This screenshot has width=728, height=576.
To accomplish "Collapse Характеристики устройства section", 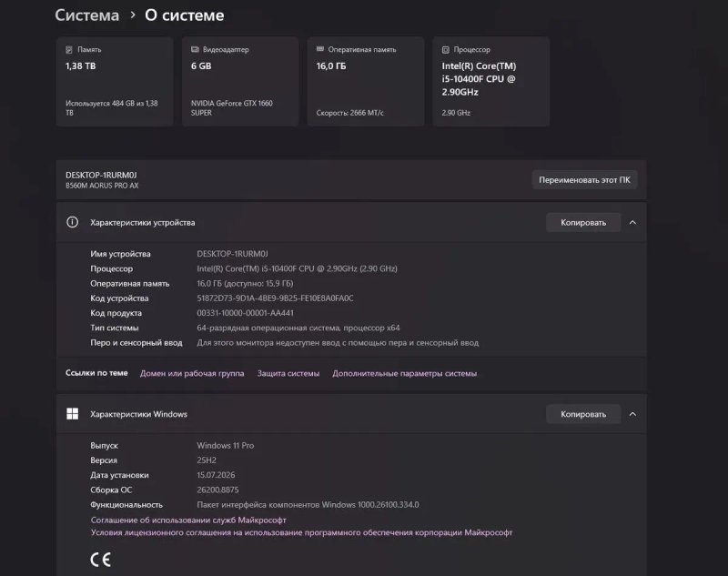I will [x=632, y=222].
